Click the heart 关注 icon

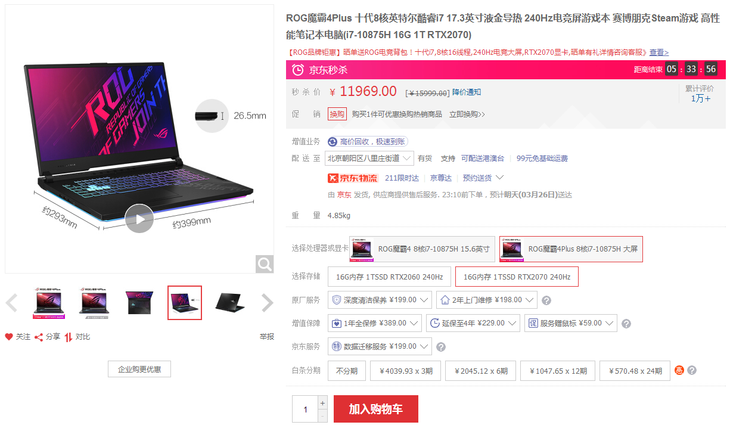click(x=9, y=337)
